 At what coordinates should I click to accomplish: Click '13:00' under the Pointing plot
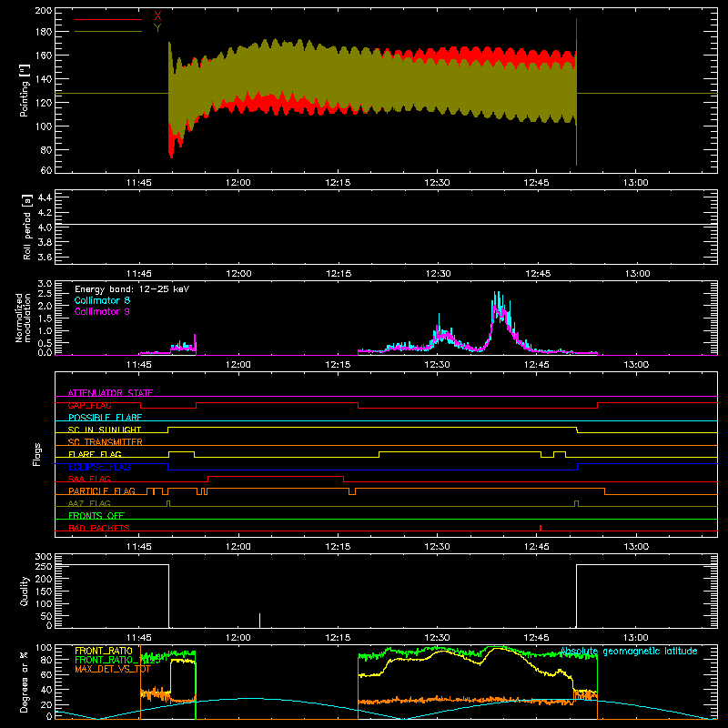635,183
